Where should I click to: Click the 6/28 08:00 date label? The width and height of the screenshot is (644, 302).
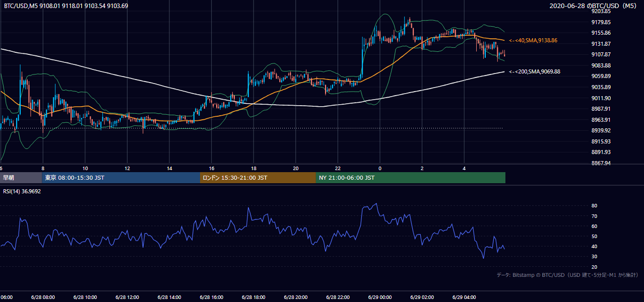pos(43,297)
